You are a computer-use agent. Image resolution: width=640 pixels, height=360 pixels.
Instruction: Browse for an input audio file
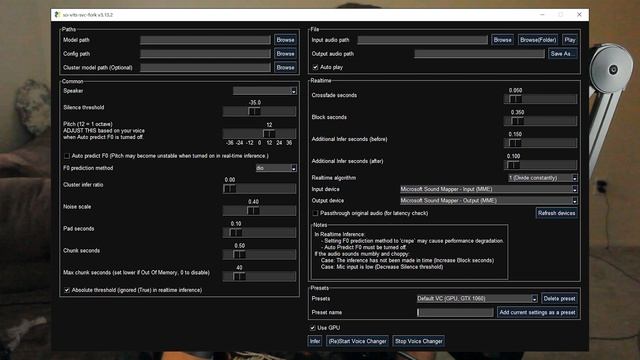502,40
